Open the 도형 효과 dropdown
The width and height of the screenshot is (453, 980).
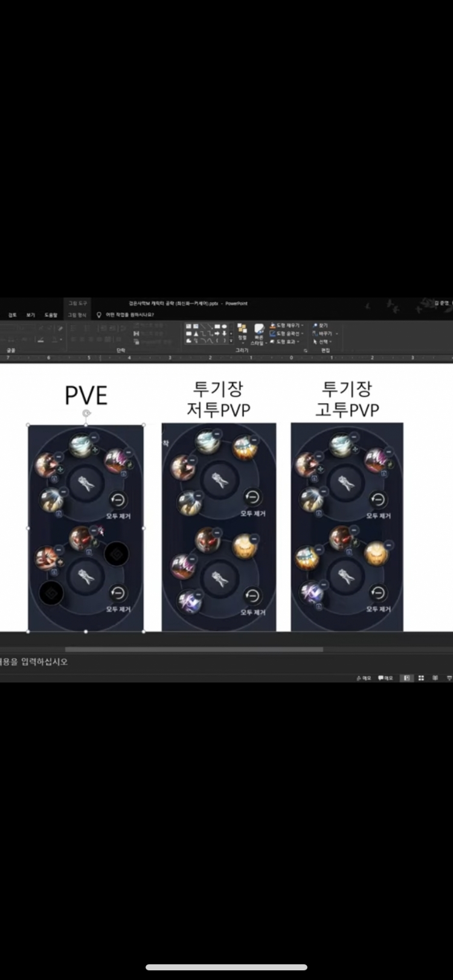(x=285, y=342)
